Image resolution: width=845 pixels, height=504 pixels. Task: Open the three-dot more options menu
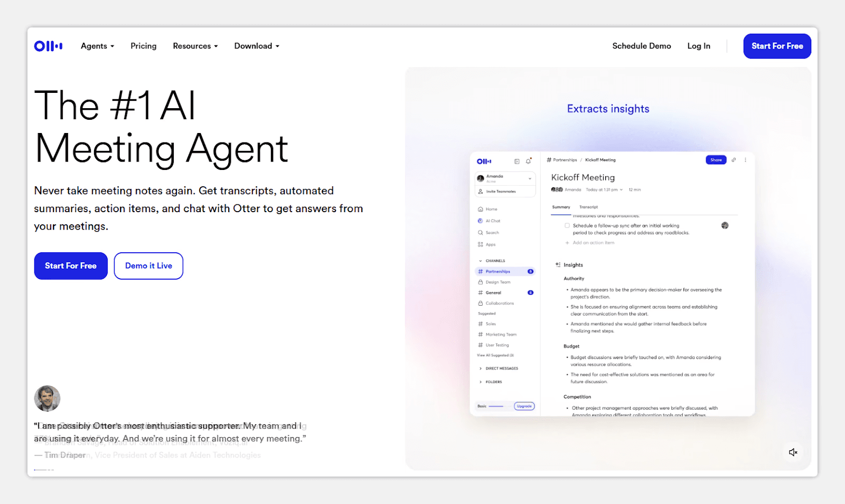point(745,160)
